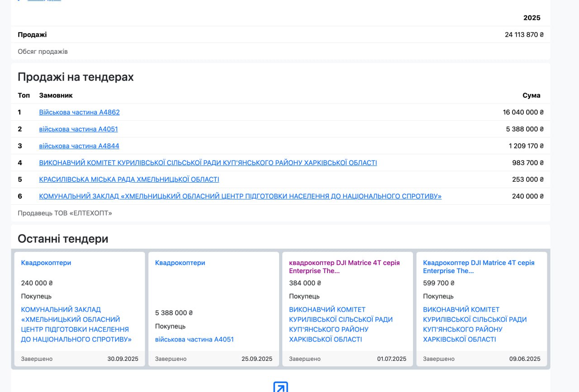The height and width of the screenshot is (392, 579).
Task: Click the Продавець ТОВ «ЕЛТЕХОПТ» caption
Action: click(x=65, y=213)
